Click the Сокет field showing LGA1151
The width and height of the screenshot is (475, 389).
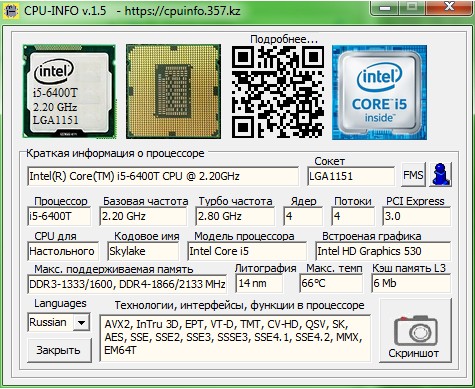click(351, 176)
